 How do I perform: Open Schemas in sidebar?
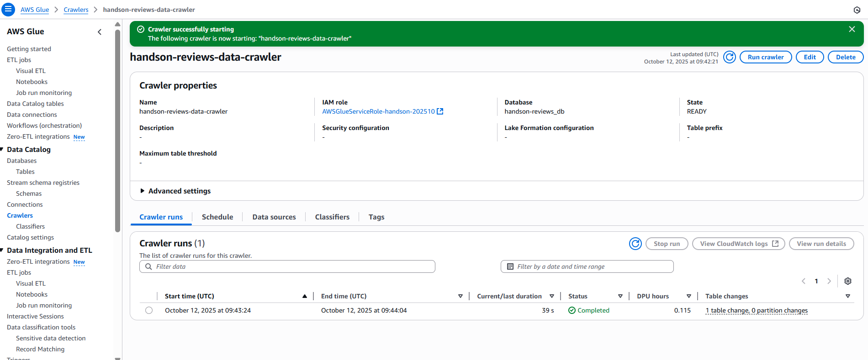point(29,193)
